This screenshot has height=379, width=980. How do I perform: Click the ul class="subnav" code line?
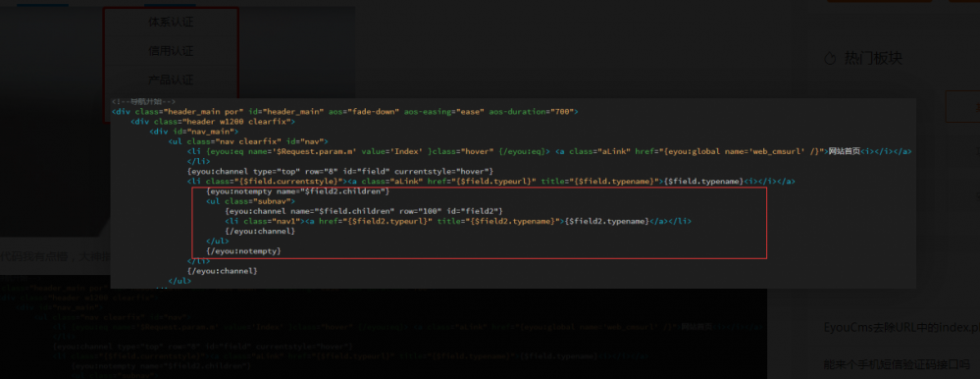point(250,201)
